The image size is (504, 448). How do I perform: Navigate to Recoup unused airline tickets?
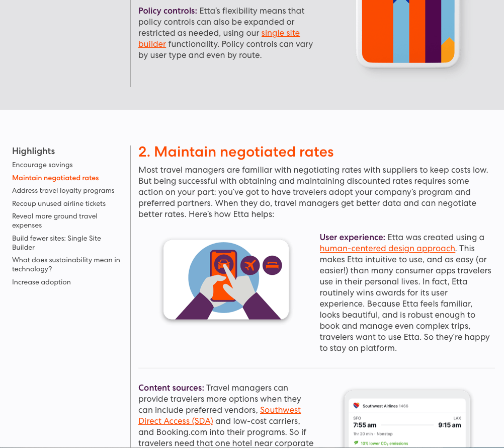(x=59, y=203)
